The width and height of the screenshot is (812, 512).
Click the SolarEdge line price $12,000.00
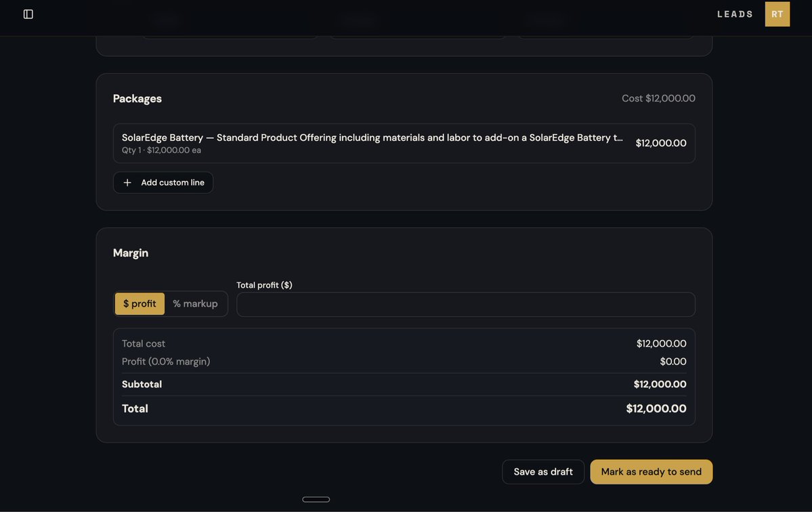point(661,144)
